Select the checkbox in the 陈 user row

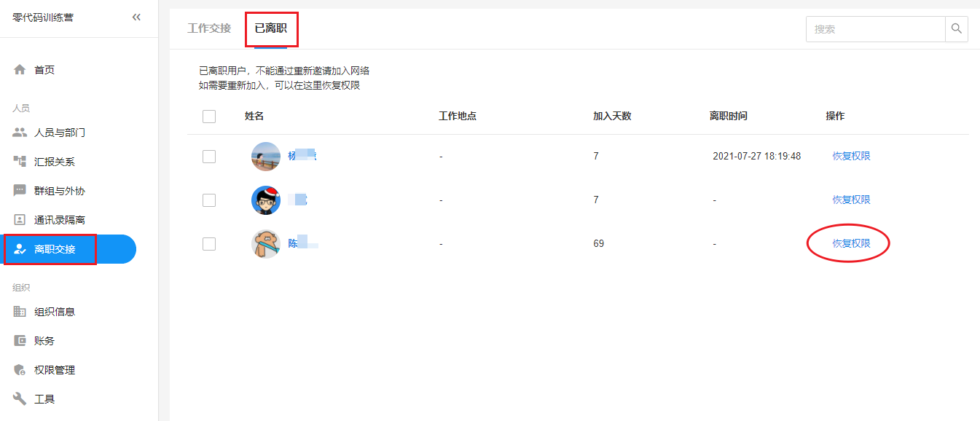point(209,244)
